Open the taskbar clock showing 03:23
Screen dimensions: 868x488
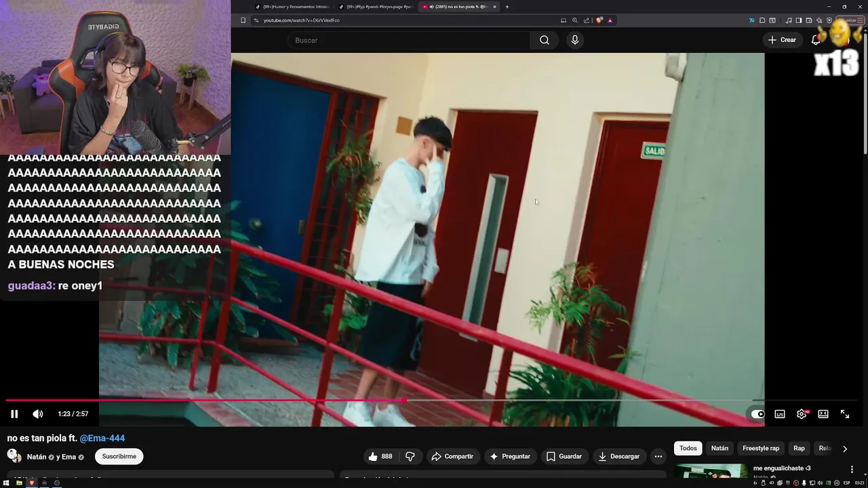tap(859, 483)
